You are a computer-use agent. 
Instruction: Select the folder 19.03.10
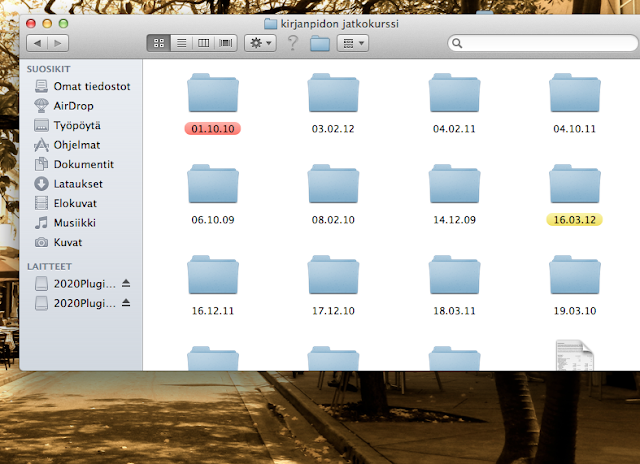point(575,286)
